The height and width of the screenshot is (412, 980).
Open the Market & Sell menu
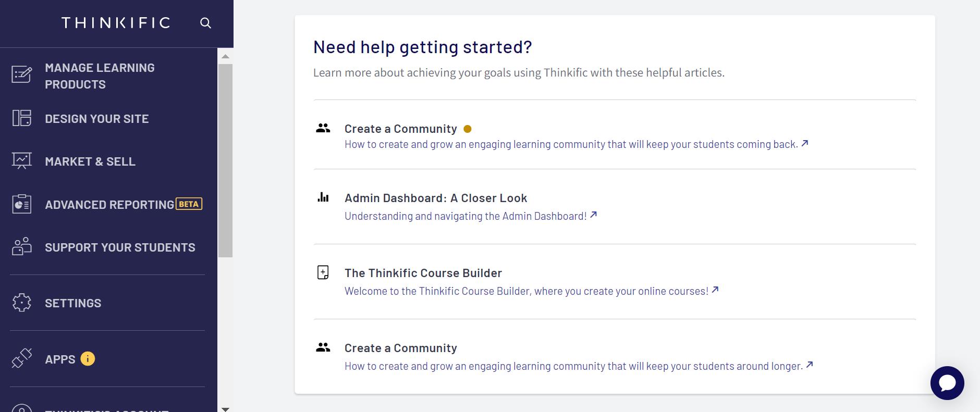[x=90, y=161]
